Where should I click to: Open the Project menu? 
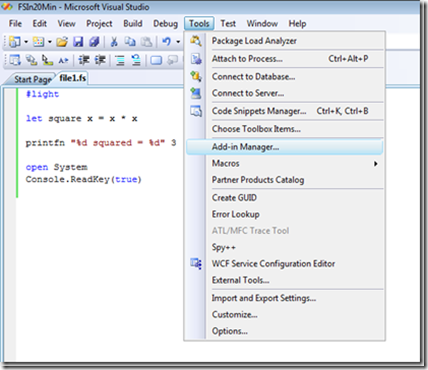pos(99,24)
